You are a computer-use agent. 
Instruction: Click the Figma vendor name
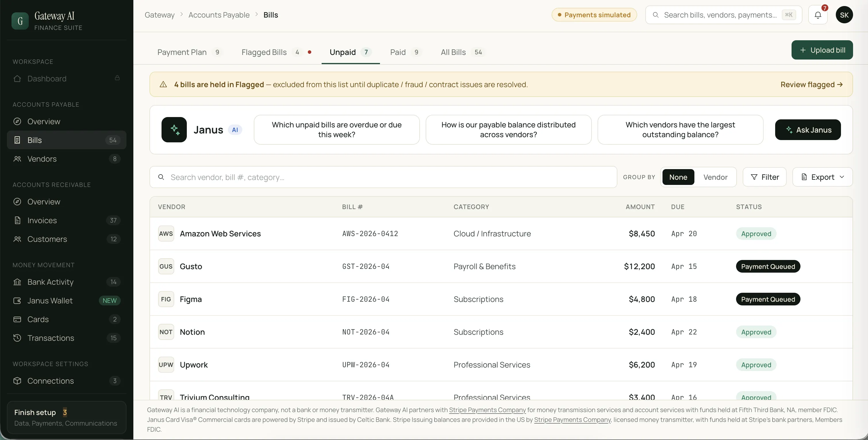click(191, 299)
